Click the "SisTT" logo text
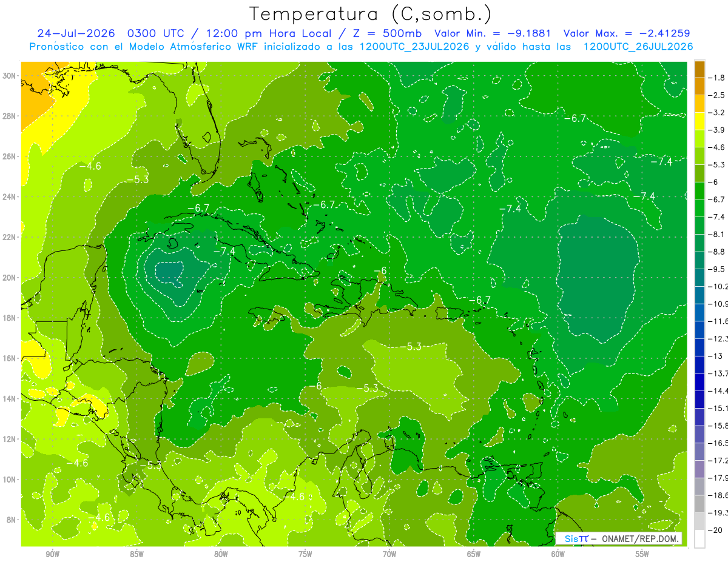Viewport: 728px width, 562px height. pyautogui.click(x=576, y=538)
